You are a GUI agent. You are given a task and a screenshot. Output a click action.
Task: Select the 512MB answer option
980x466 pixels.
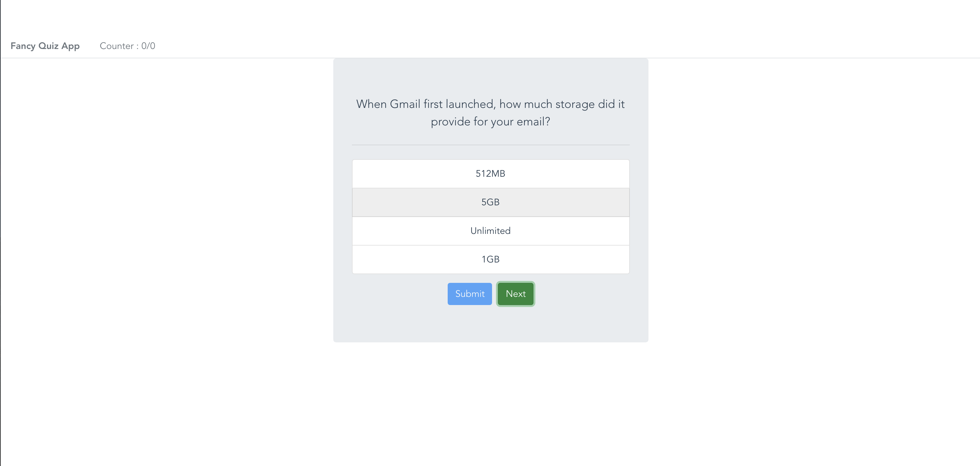pyautogui.click(x=490, y=174)
